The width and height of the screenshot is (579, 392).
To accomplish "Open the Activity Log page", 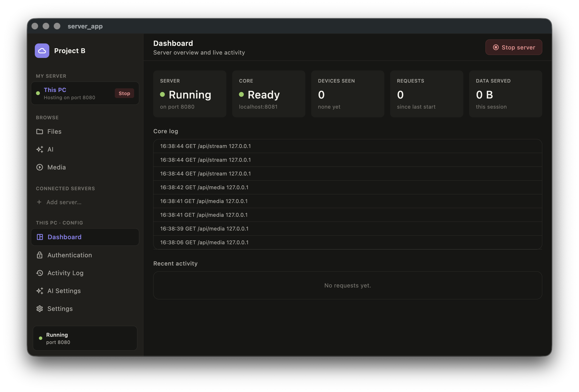I will pos(85,273).
